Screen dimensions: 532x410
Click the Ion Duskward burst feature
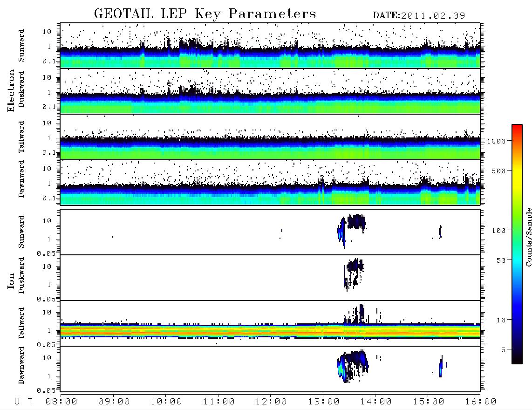(354, 274)
